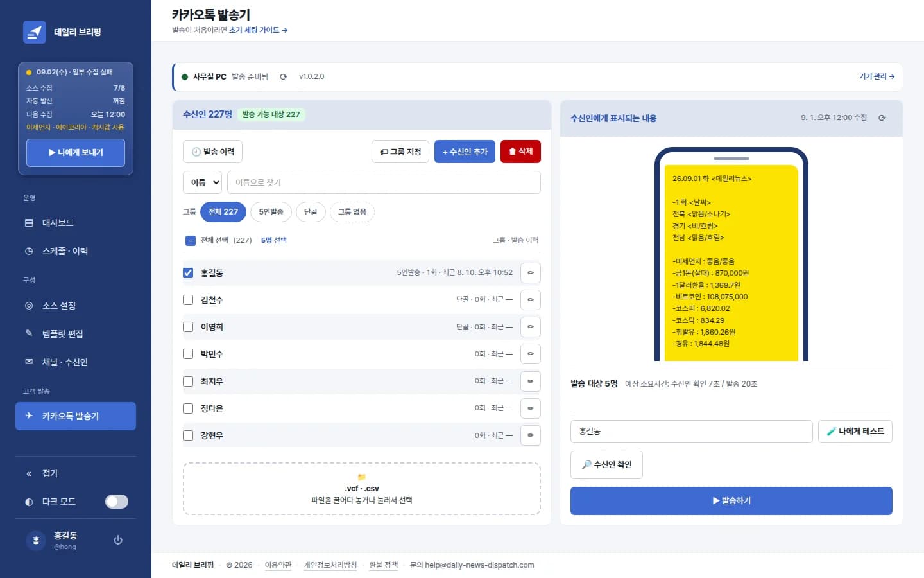
Task: Filter by 단골 group chip
Action: [311, 212]
